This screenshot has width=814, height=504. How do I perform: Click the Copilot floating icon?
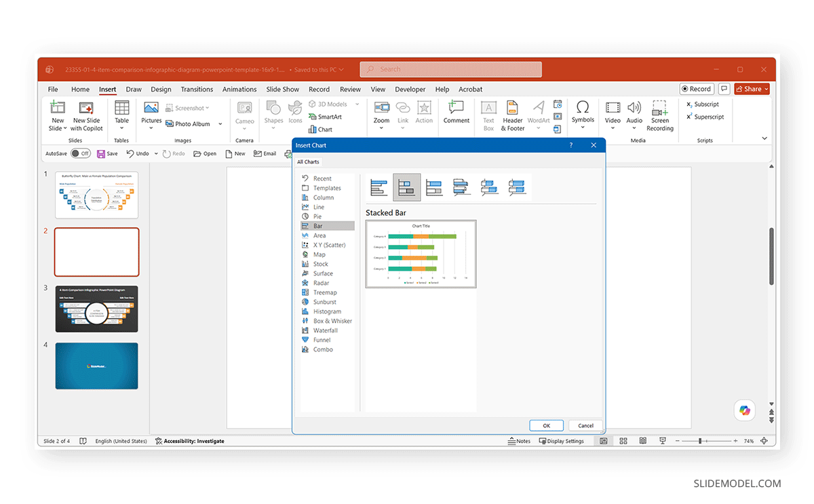click(745, 410)
